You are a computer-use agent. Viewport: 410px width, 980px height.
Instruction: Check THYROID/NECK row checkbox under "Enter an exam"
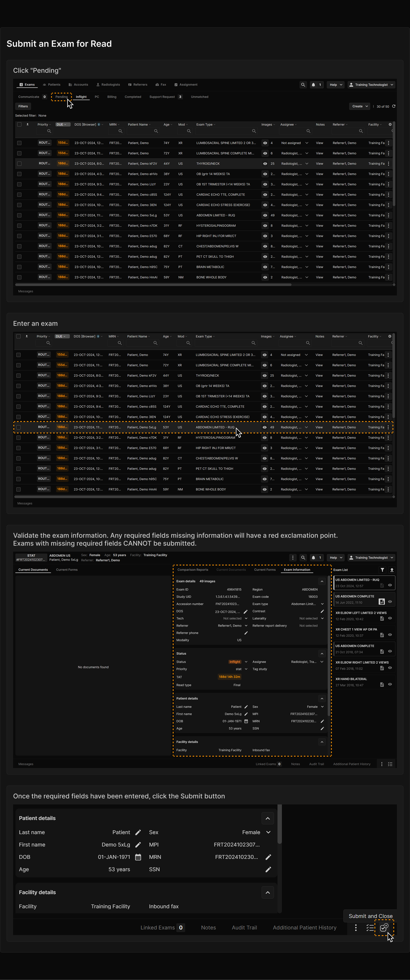coord(18,376)
